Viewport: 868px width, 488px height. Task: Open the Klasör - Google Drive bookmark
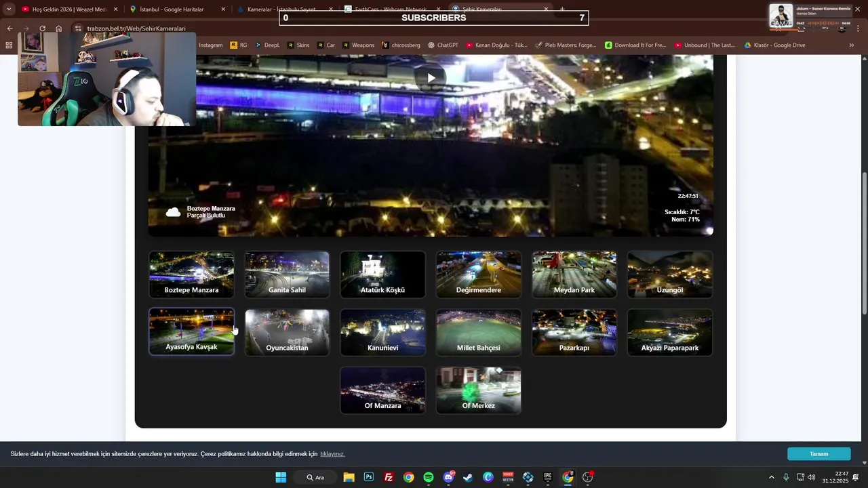[x=774, y=45]
